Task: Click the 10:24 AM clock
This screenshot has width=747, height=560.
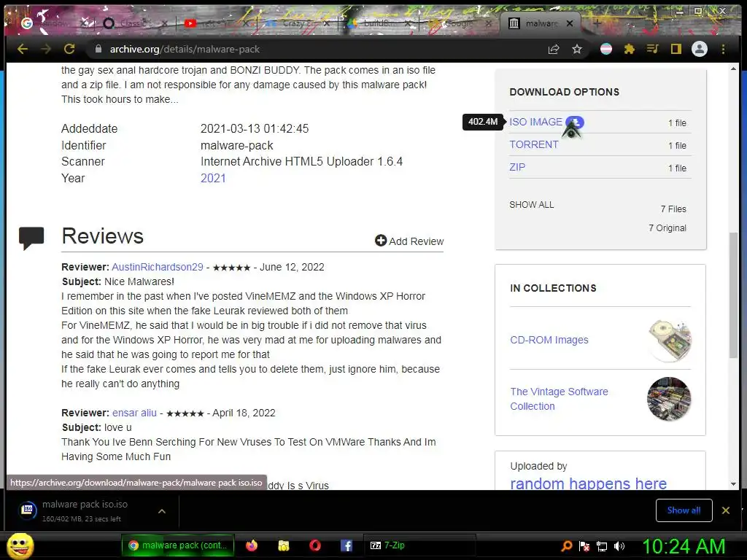Action: click(x=684, y=546)
